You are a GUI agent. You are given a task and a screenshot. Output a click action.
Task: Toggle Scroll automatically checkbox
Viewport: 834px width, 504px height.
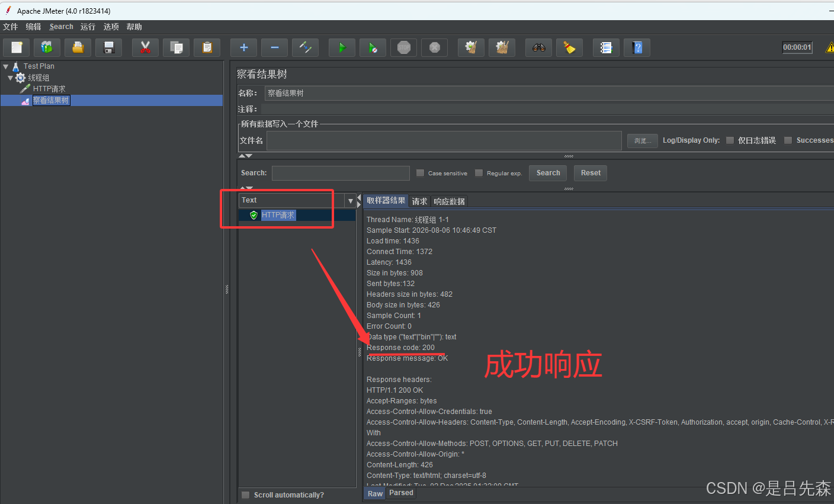tap(245, 495)
